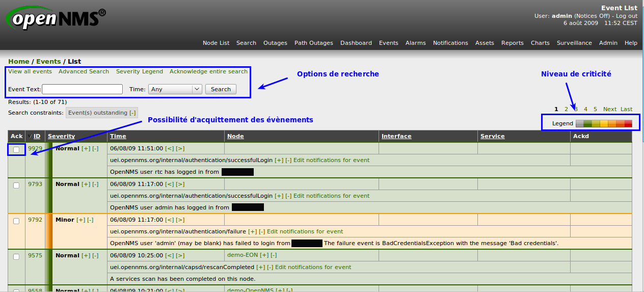Click [-] beside Minor severity of event 9792

[90, 220]
